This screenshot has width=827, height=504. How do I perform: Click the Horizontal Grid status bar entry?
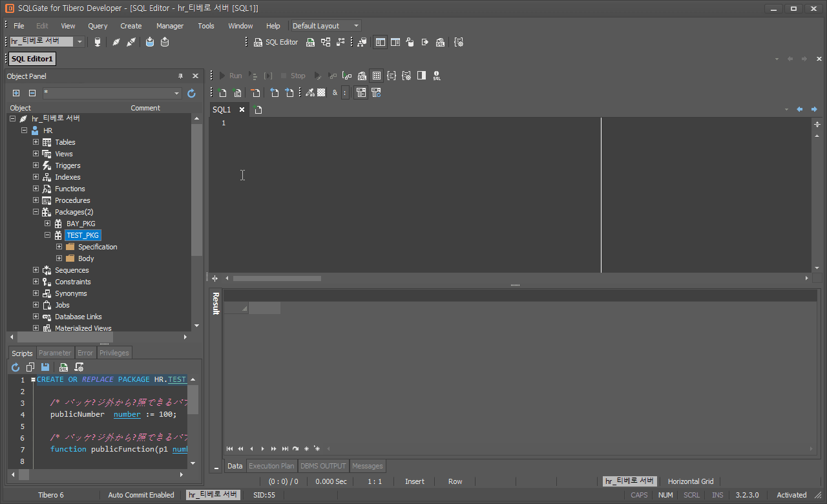[691, 481]
